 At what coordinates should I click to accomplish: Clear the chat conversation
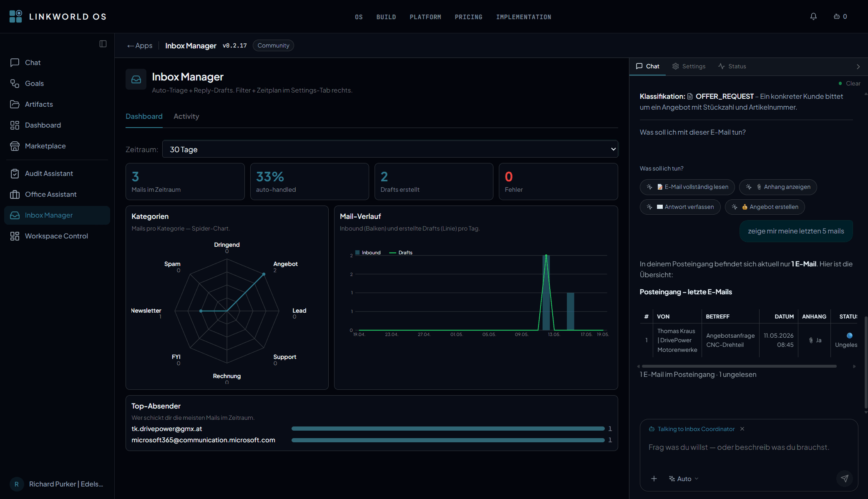point(853,83)
